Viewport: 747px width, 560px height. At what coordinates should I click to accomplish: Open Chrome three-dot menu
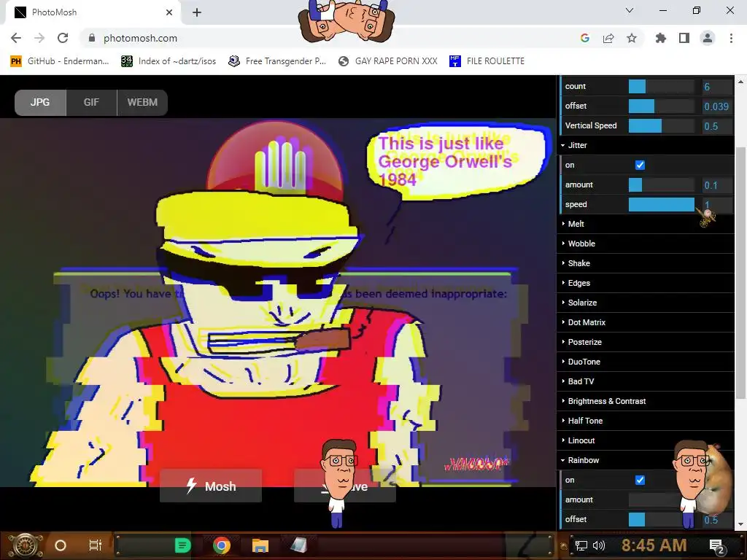point(731,38)
